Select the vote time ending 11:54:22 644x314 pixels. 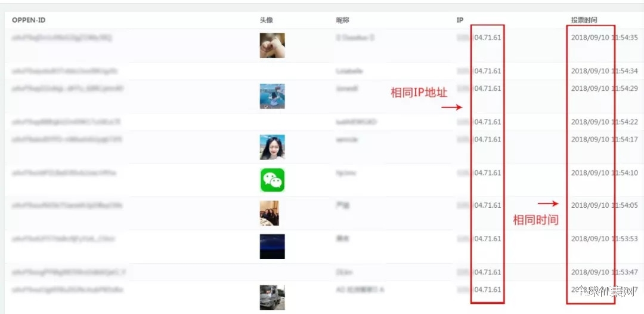tap(605, 122)
